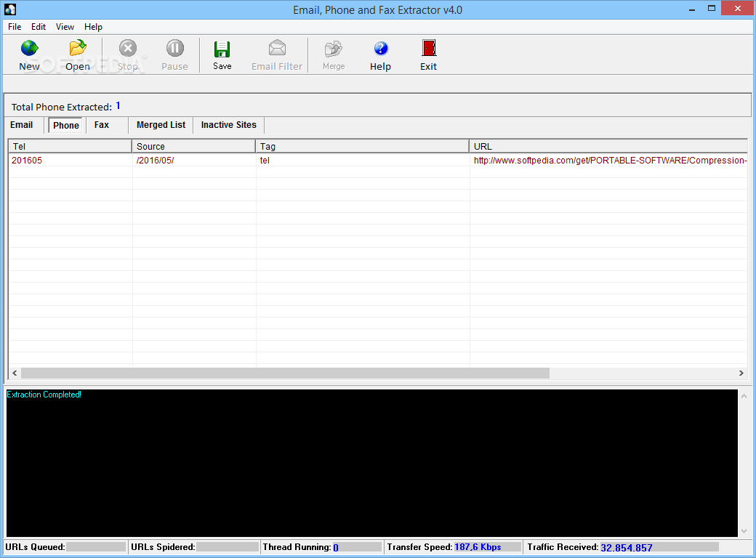The image size is (756, 558).
Task: Click the Pause extraction icon
Action: click(x=174, y=55)
